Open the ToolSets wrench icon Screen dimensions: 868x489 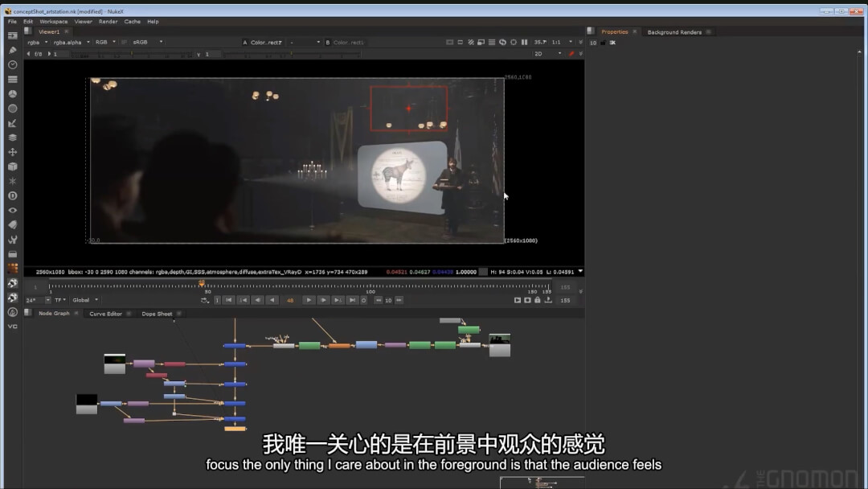[12, 239]
